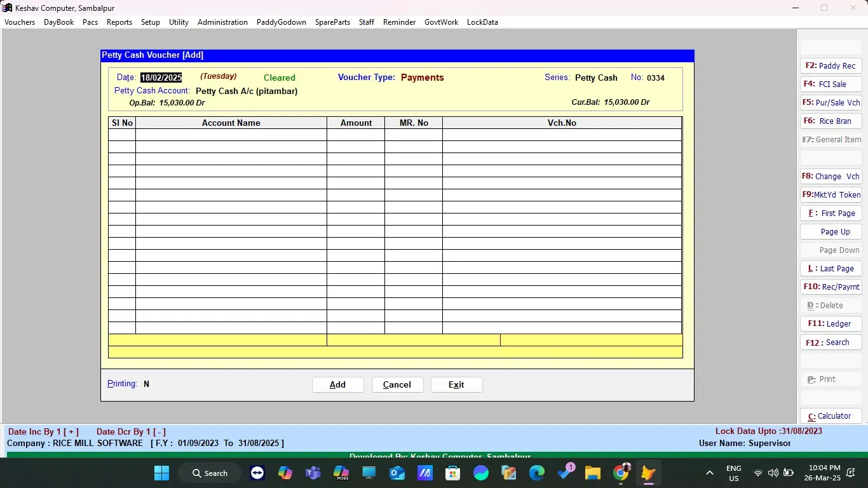Click the Vch.No column header
Viewport: 868px width, 488px height.
click(x=562, y=123)
